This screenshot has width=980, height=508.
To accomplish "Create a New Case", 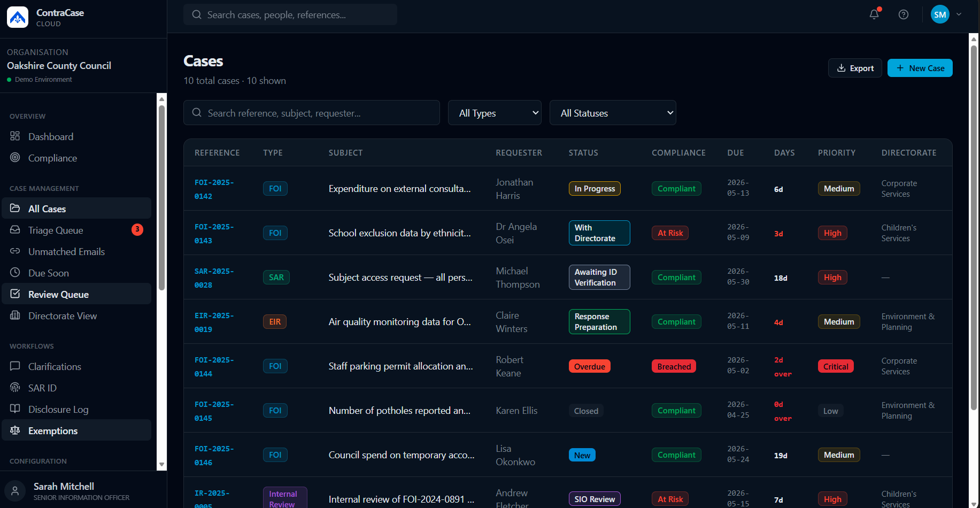I will [920, 68].
